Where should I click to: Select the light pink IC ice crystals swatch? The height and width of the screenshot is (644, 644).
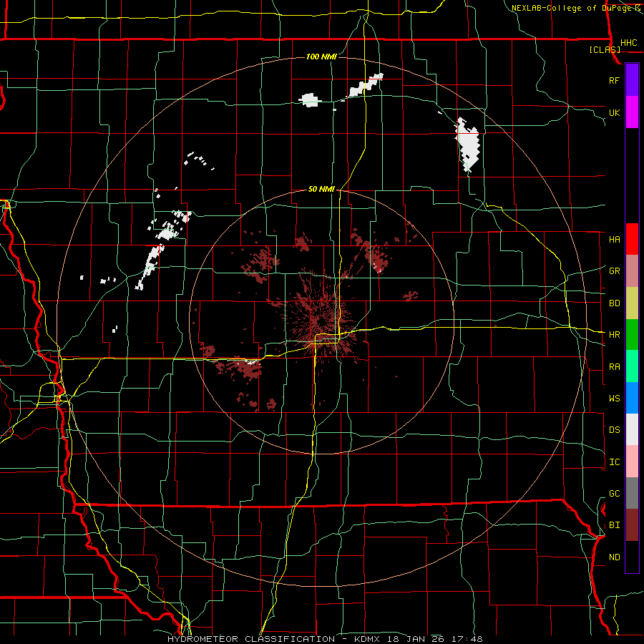(632, 462)
